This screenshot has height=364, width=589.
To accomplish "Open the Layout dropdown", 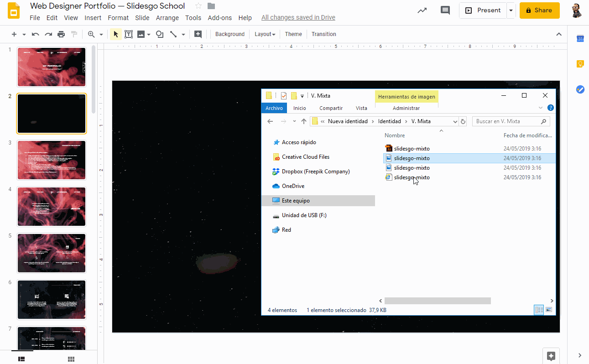I will [x=265, y=34].
